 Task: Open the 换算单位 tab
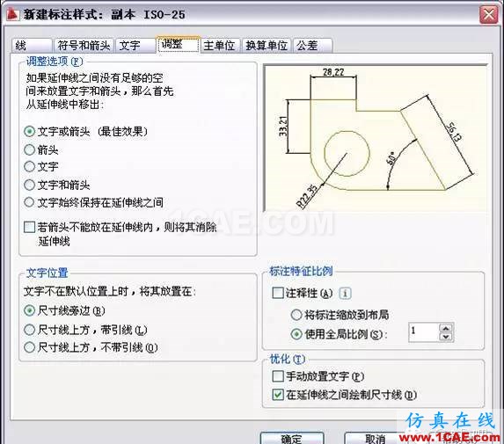267,46
